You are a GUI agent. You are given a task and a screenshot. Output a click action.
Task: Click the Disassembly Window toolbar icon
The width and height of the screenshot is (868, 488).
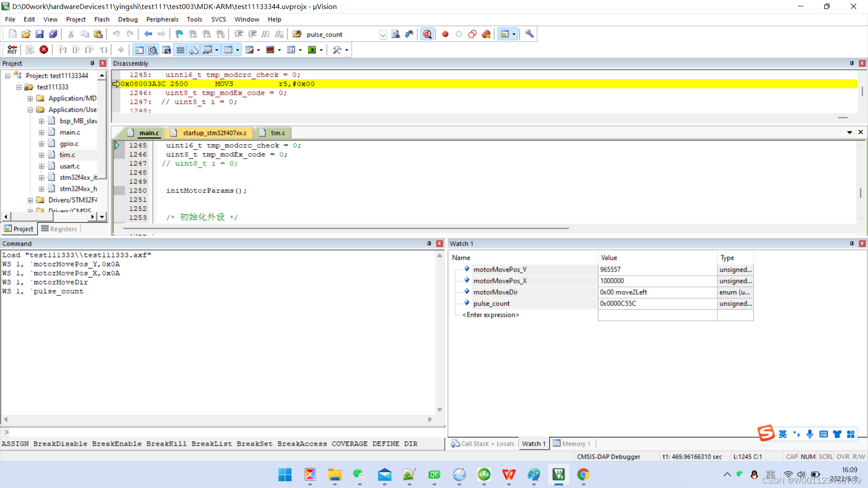tap(153, 50)
